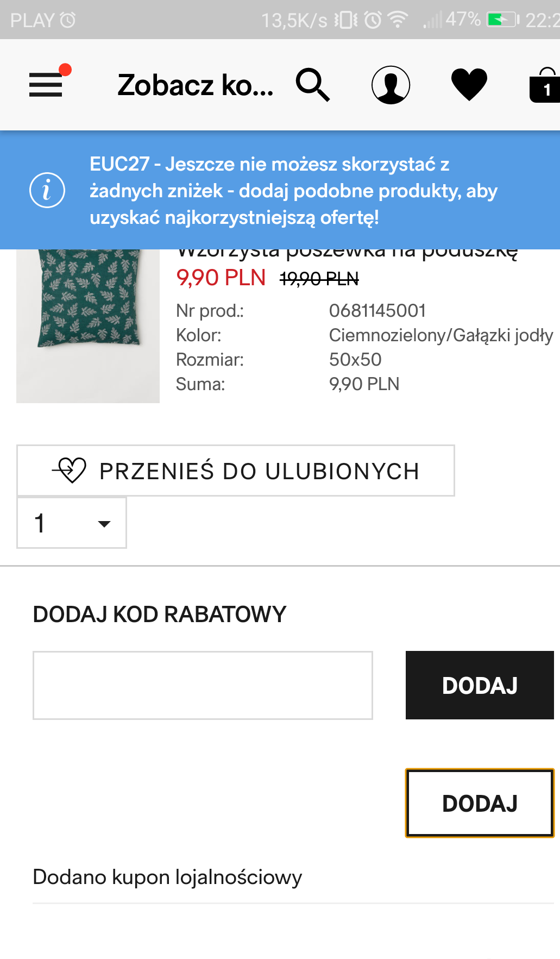Open the quantity dropdown showing 1
560x959 pixels.
(x=71, y=523)
